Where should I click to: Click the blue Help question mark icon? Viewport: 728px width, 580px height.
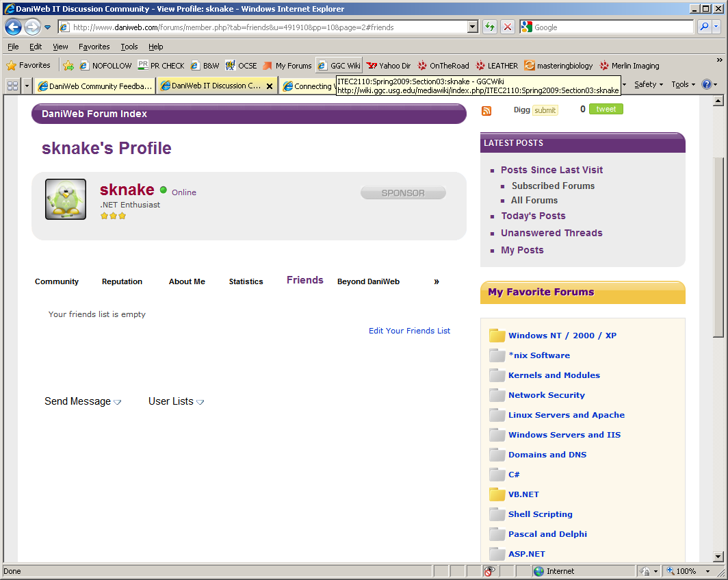[x=707, y=84]
